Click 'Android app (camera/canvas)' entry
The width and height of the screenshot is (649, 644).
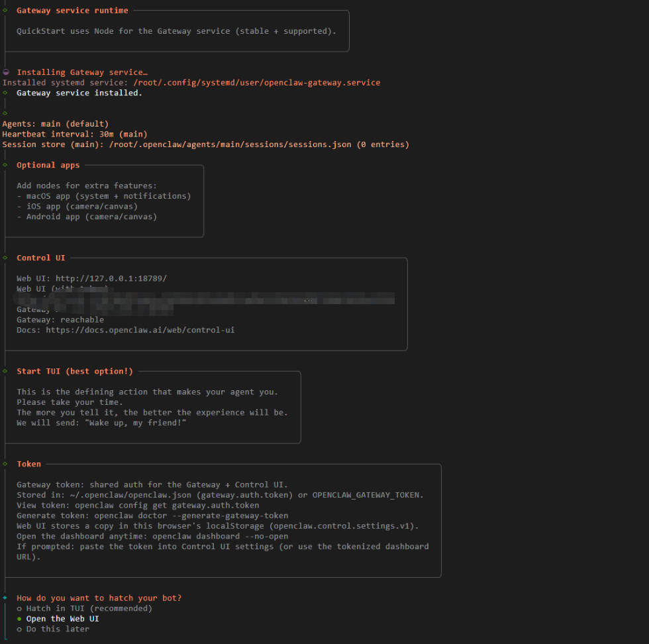(92, 217)
